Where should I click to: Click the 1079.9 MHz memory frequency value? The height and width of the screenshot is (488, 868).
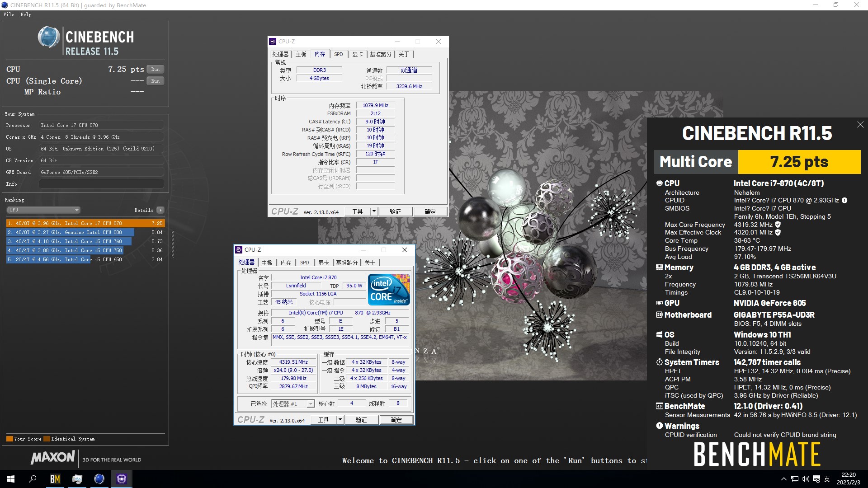pyautogui.click(x=375, y=105)
